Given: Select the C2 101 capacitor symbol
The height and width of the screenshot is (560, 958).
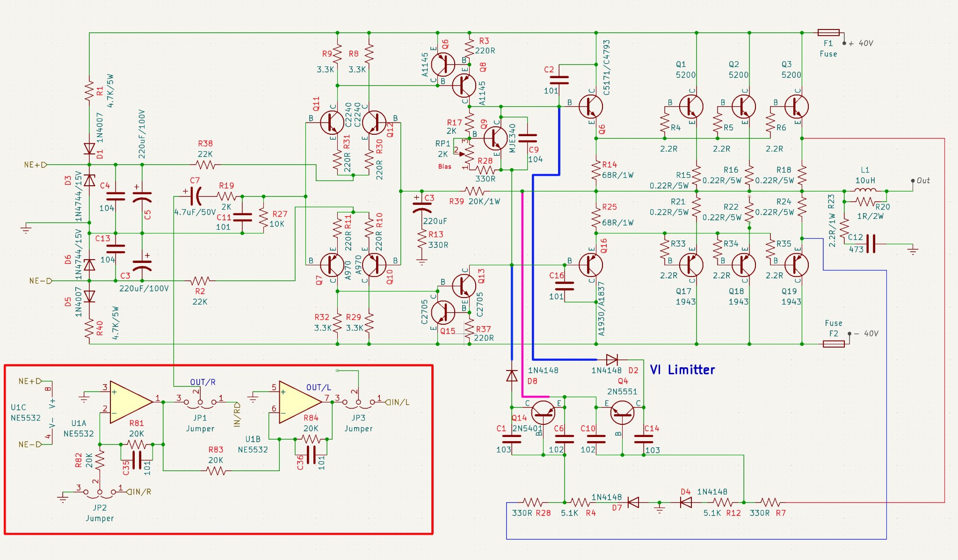Looking at the screenshot, I should pyautogui.click(x=559, y=80).
